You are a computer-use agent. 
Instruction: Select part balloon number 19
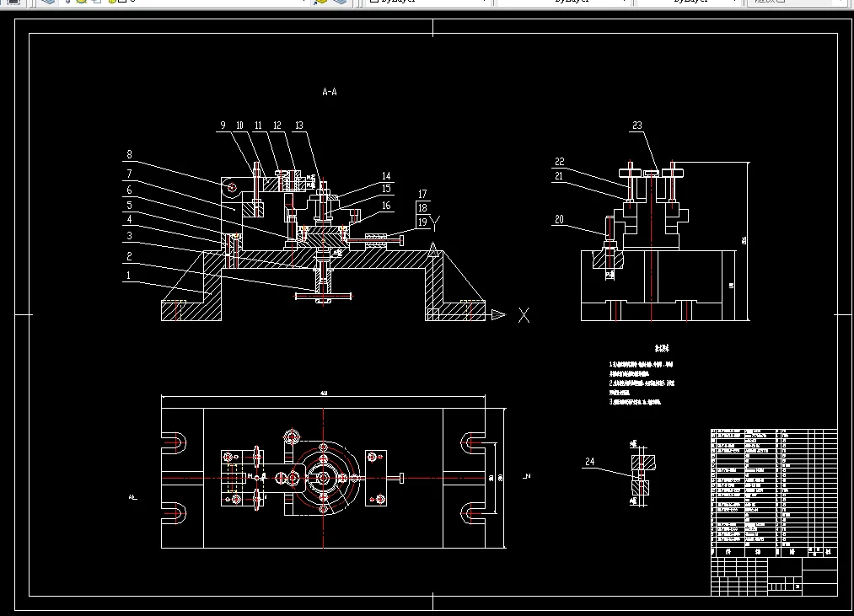pyautogui.click(x=422, y=222)
